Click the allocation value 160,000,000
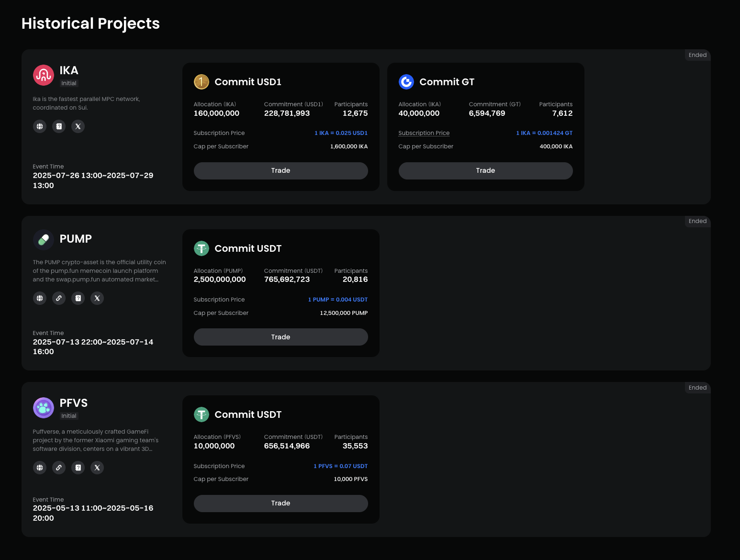Image resolution: width=740 pixels, height=560 pixels. point(216,113)
